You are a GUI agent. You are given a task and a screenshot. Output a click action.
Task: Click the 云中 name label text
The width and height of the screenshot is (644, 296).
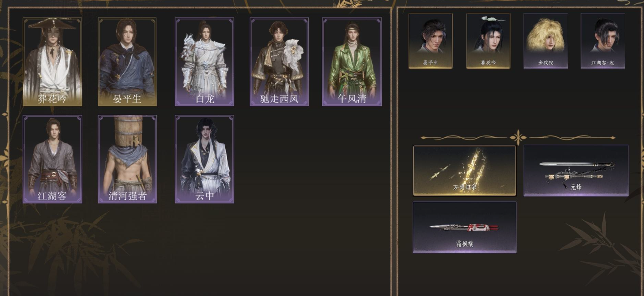pyautogui.click(x=204, y=196)
